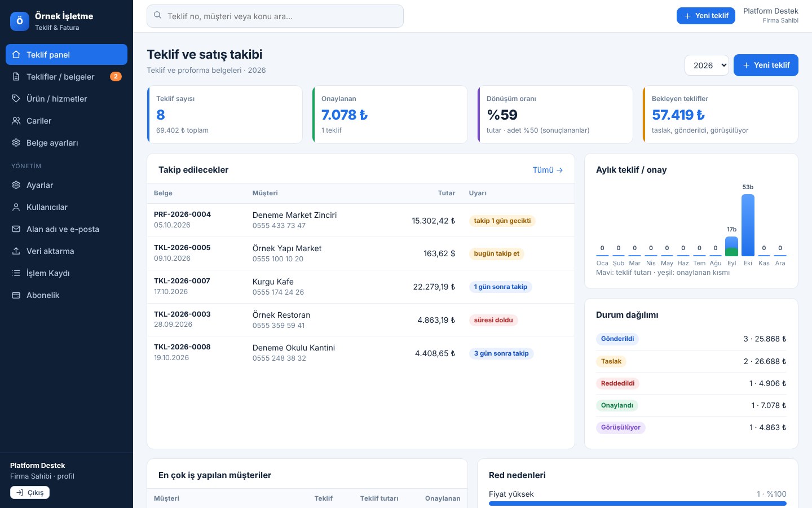Click the Veri aktarma upload icon

[x=16, y=251]
